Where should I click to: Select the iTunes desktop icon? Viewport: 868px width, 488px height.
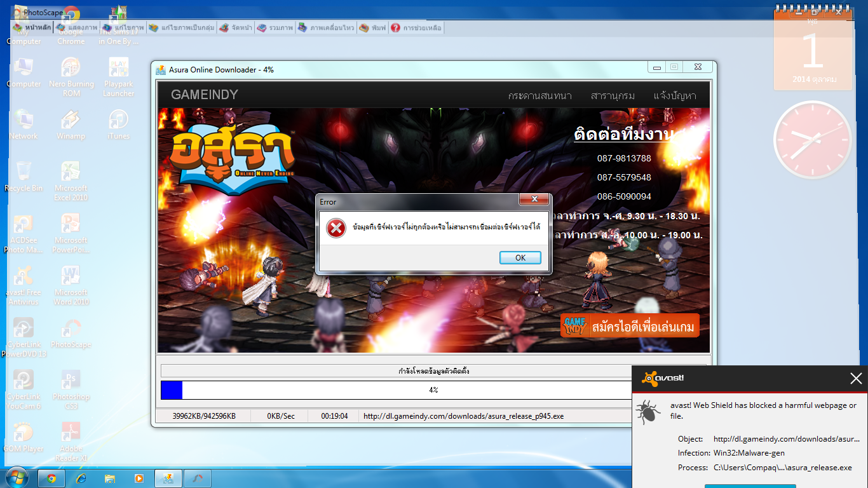pos(119,125)
